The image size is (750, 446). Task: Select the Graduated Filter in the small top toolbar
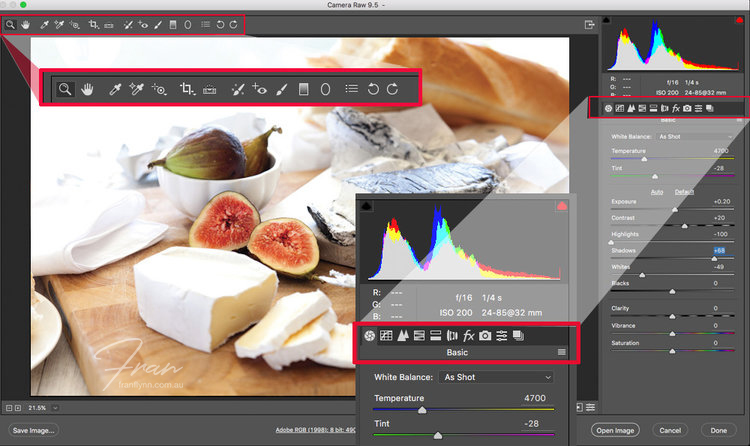tap(173, 24)
